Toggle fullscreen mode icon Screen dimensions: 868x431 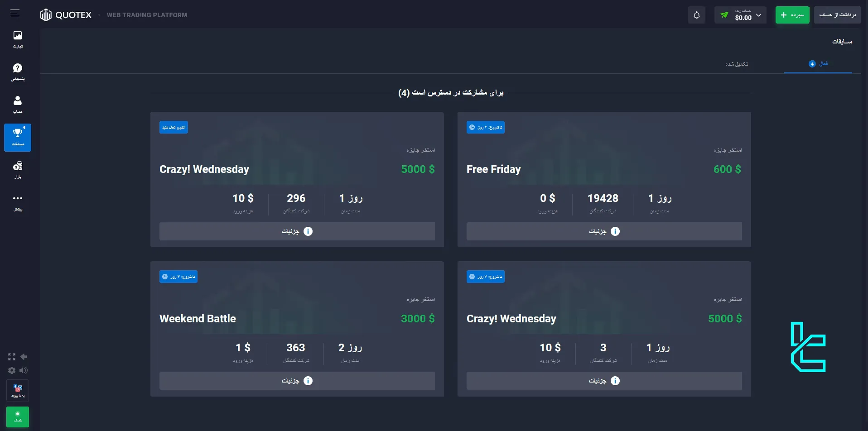tap(12, 357)
